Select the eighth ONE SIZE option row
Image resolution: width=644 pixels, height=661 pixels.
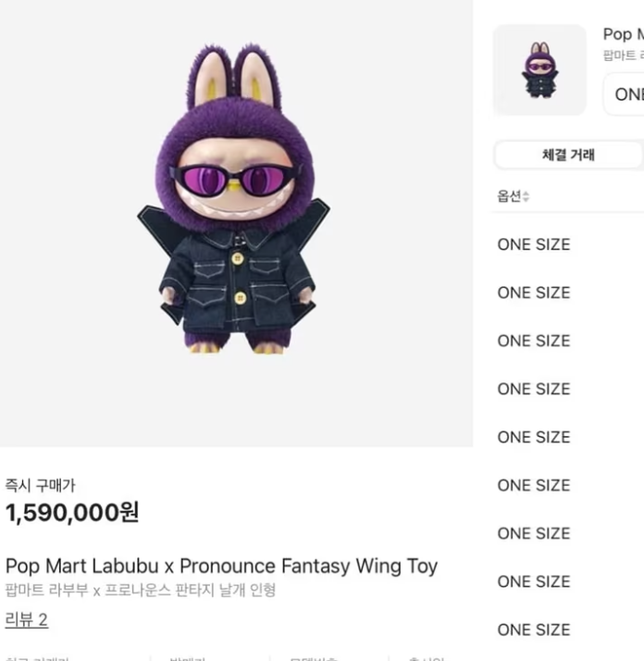534,581
